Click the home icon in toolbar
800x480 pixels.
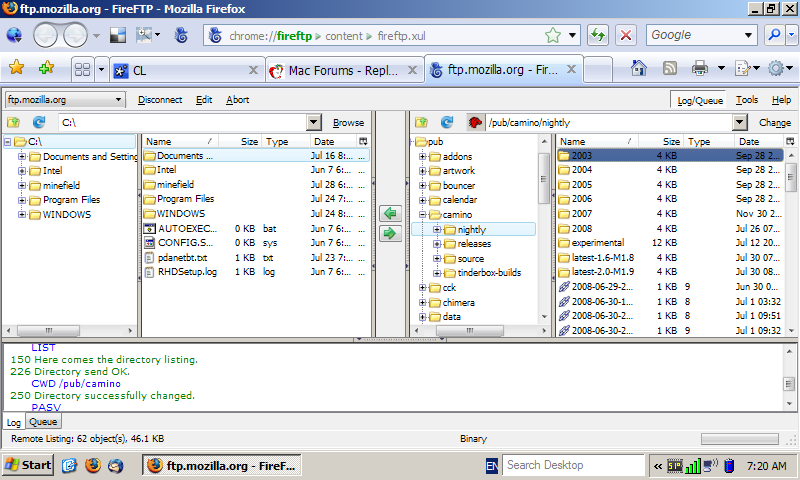pyautogui.click(x=639, y=68)
